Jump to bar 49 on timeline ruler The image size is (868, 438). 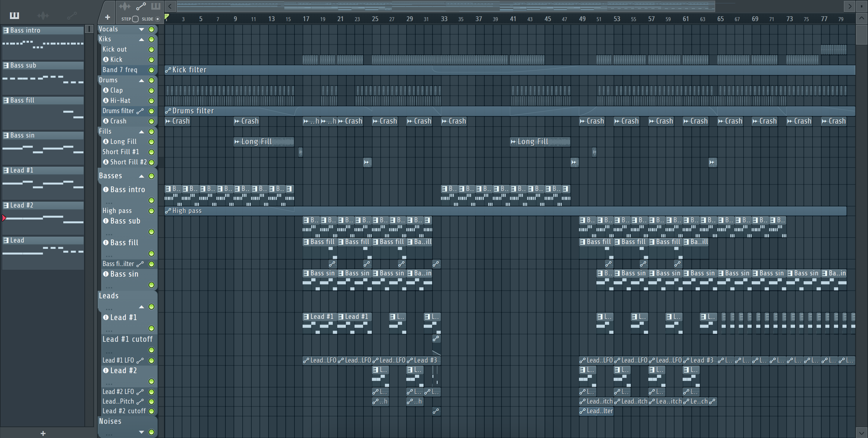point(582,19)
